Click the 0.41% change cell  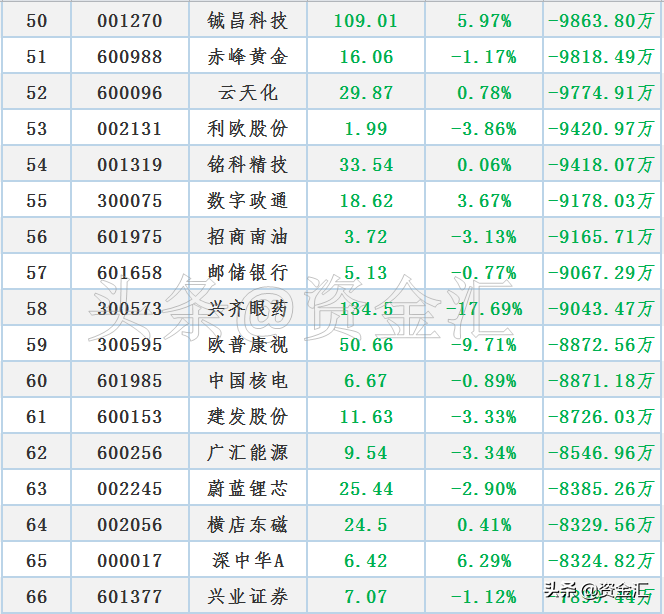(x=484, y=525)
